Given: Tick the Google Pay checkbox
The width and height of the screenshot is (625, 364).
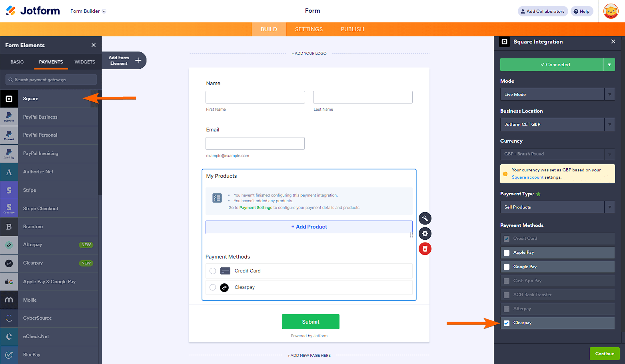Looking at the screenshot, I should point(507,267).
